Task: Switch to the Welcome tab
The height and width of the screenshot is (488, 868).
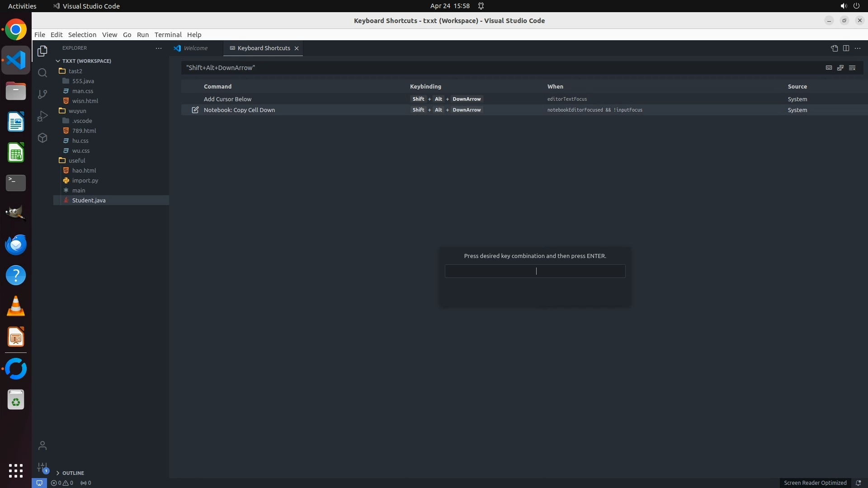Action: pos(195,48)
